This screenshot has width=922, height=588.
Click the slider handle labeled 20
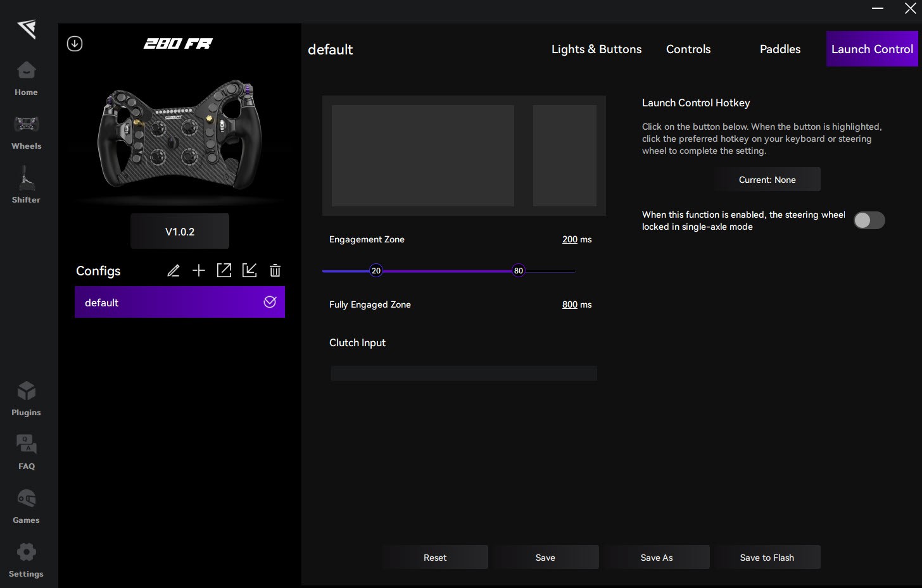pyautogui.click(x=376, y=271)
